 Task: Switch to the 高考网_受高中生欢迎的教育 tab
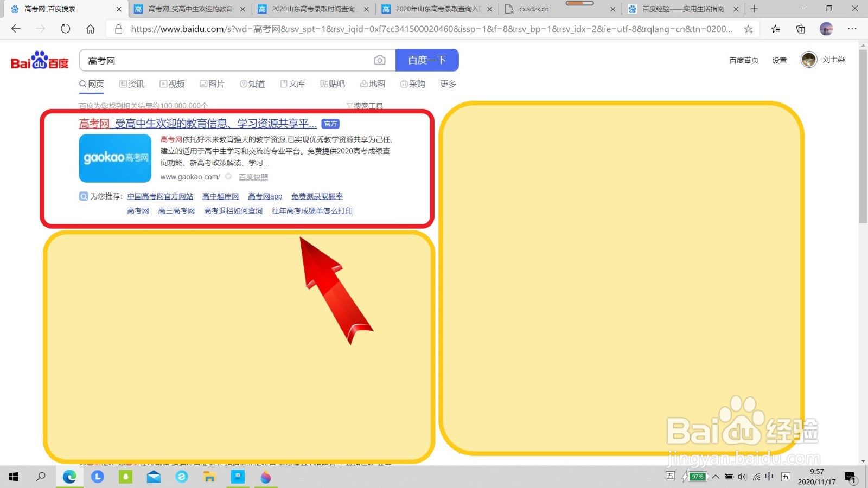[190, 9]
